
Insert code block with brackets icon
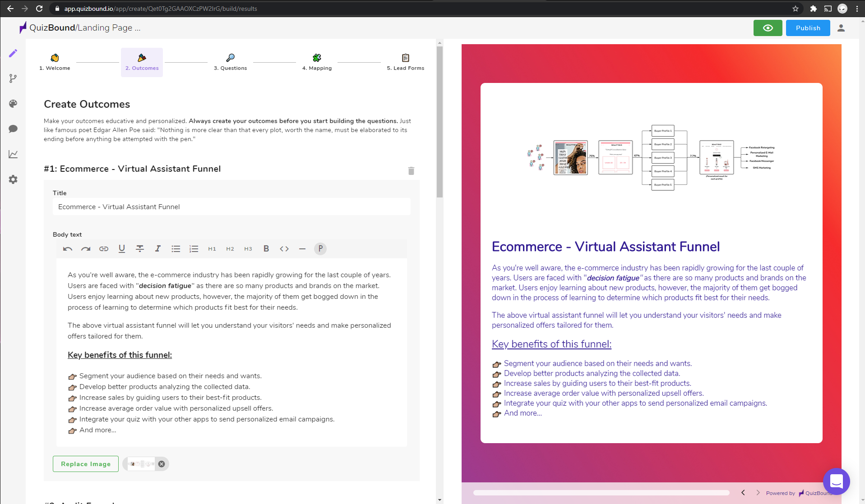[x=284, y=249]
